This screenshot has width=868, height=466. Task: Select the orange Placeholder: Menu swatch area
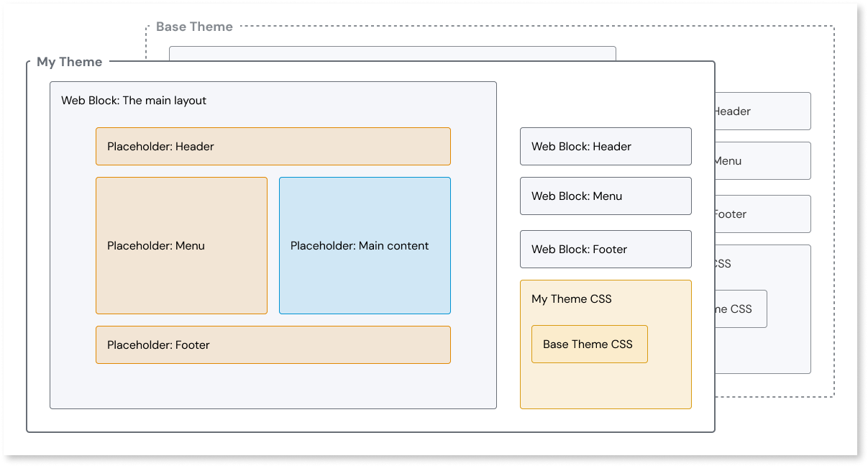click(x=181, y=245)
